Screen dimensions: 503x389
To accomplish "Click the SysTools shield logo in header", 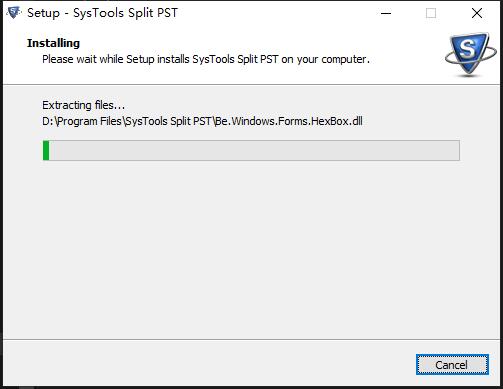I will point(470,55).
